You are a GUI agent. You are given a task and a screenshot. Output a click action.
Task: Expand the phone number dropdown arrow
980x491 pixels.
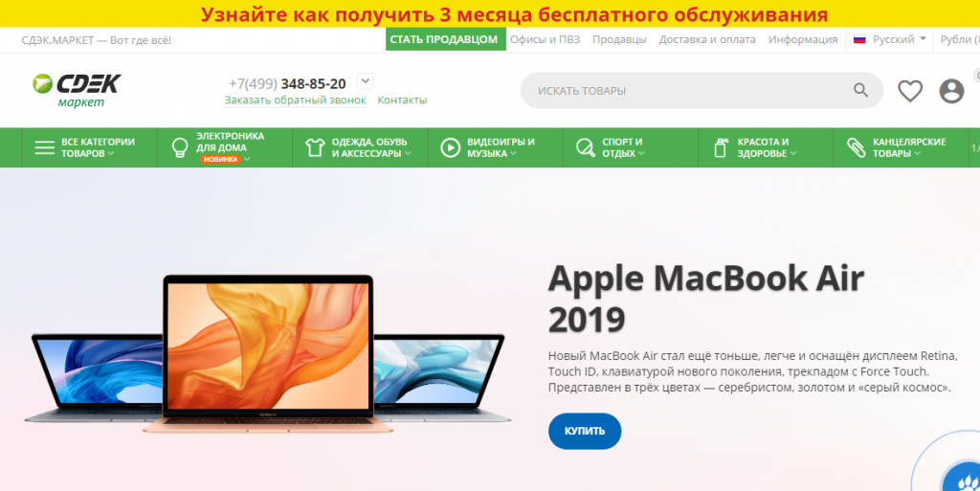click(x=365, y=81)
